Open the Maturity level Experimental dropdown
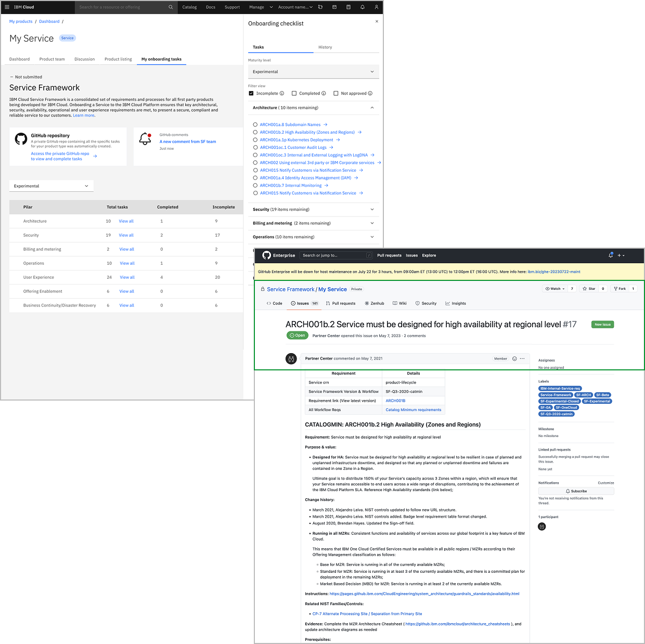 313,71
